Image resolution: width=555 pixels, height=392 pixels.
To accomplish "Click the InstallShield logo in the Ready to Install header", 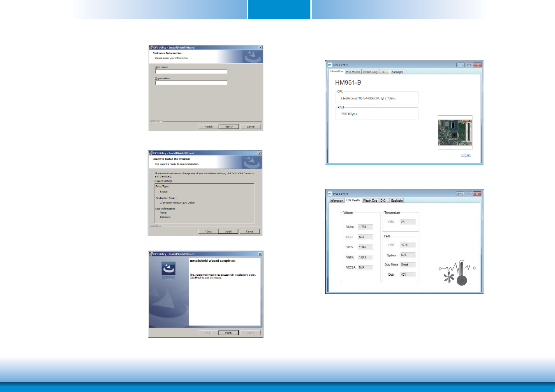I will click(x=252, y=162).
